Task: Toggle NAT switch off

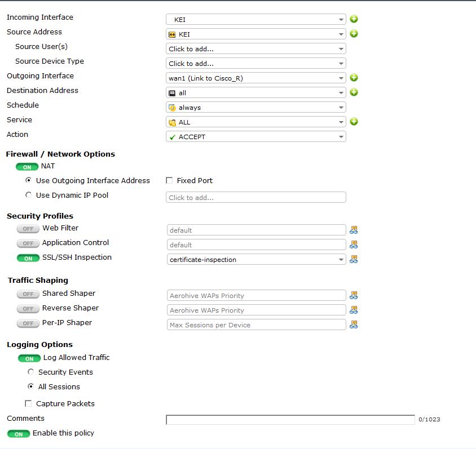Action: coord(27,167)
